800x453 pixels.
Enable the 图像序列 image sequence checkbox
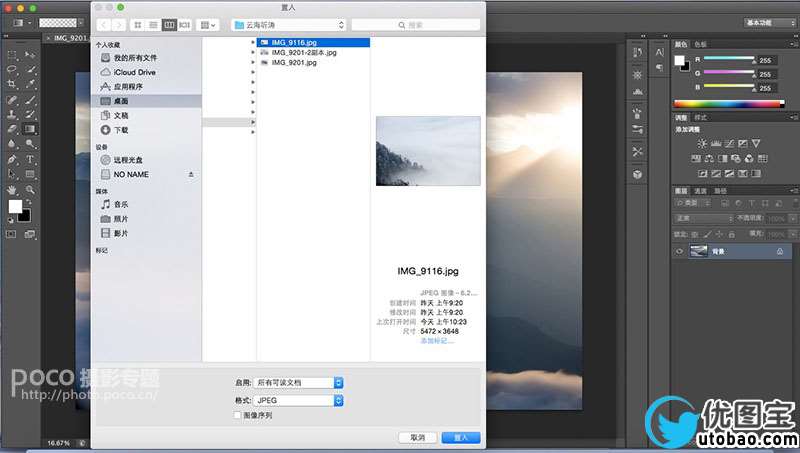tap(237, 415)
